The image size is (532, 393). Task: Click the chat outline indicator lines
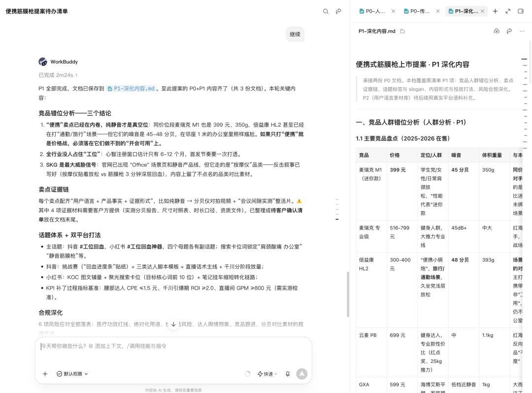337,209
